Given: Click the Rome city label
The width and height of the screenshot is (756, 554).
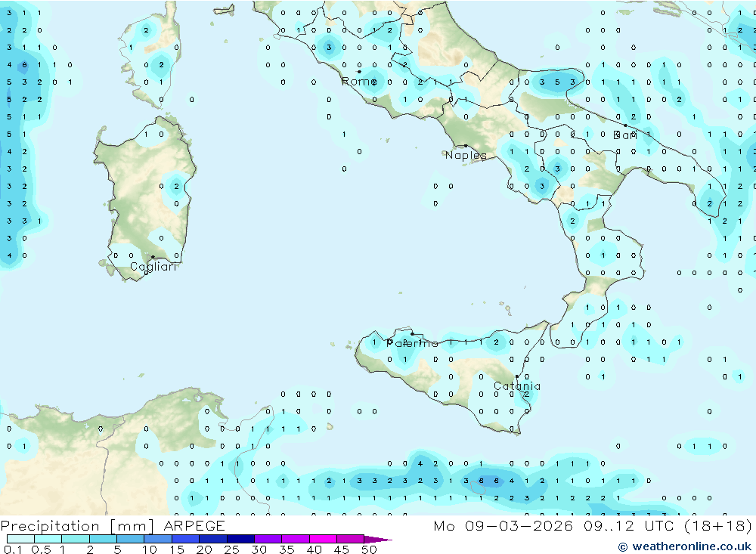Looking at the screenshot, I should (x=358, y=82).
